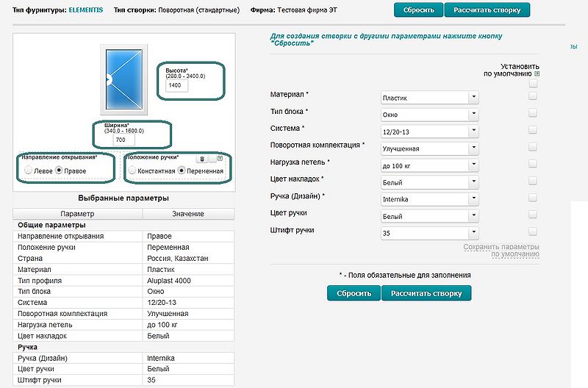
Task: Click the 'Сохранить параметры по умолчанию' link
Action: point(501,251)
